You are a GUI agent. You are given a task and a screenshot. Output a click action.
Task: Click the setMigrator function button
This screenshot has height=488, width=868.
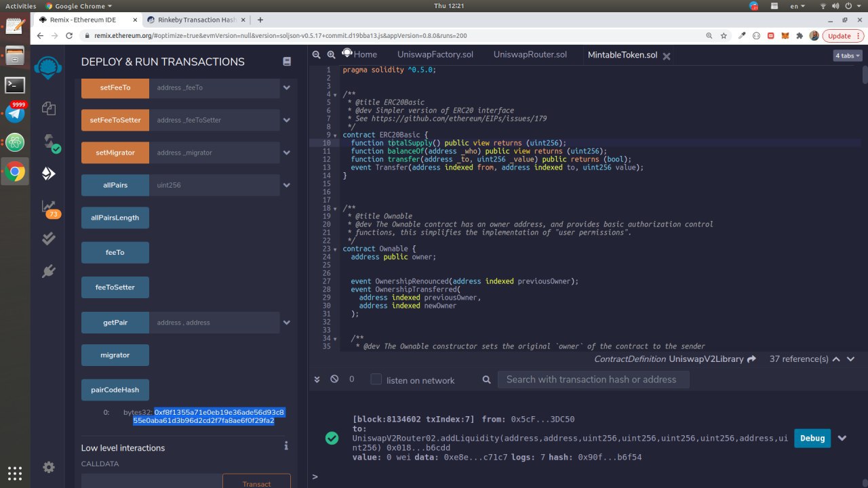pos(115,152)
